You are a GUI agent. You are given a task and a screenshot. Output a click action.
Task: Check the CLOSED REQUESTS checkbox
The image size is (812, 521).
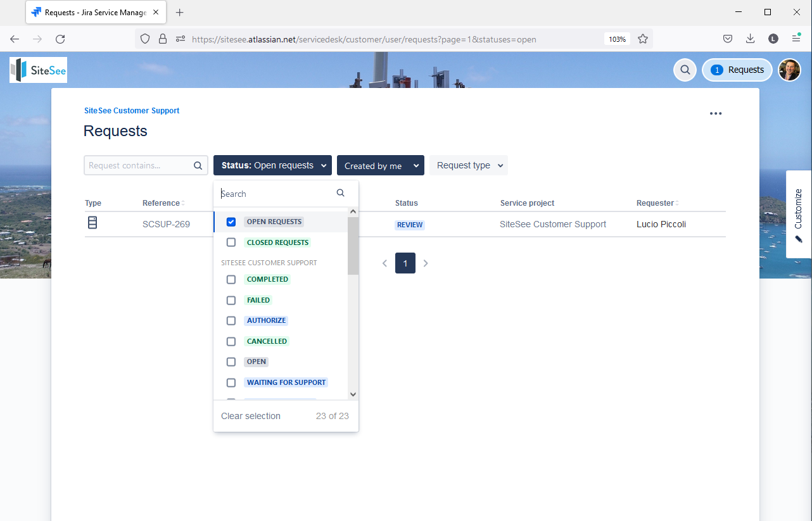(x=231, y=242)
